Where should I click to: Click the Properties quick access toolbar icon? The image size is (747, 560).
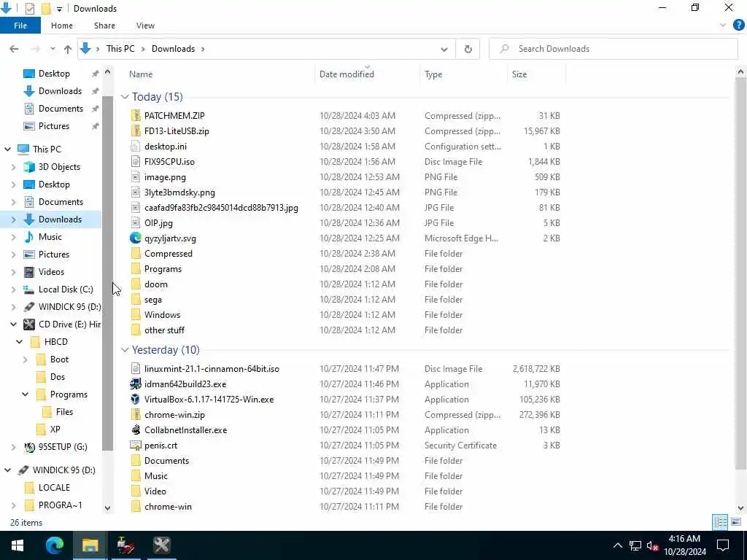[x=29, y=9]
